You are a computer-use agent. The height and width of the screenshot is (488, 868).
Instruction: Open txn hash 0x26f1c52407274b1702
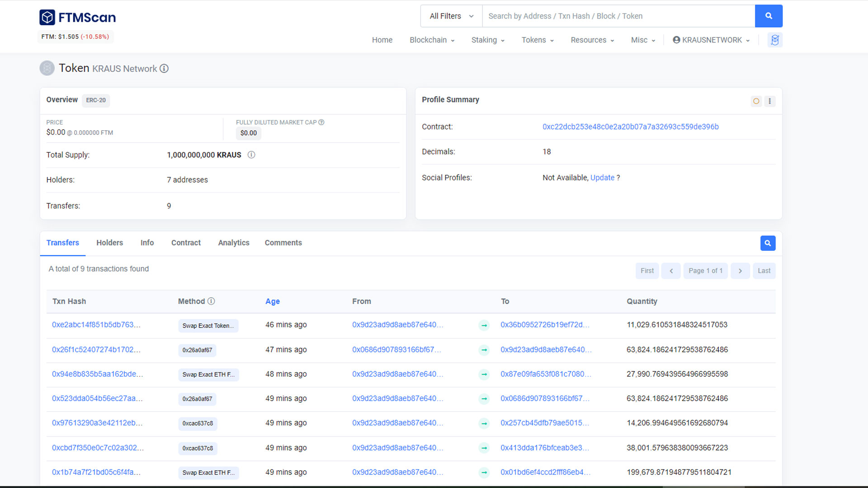pos(96,349)
